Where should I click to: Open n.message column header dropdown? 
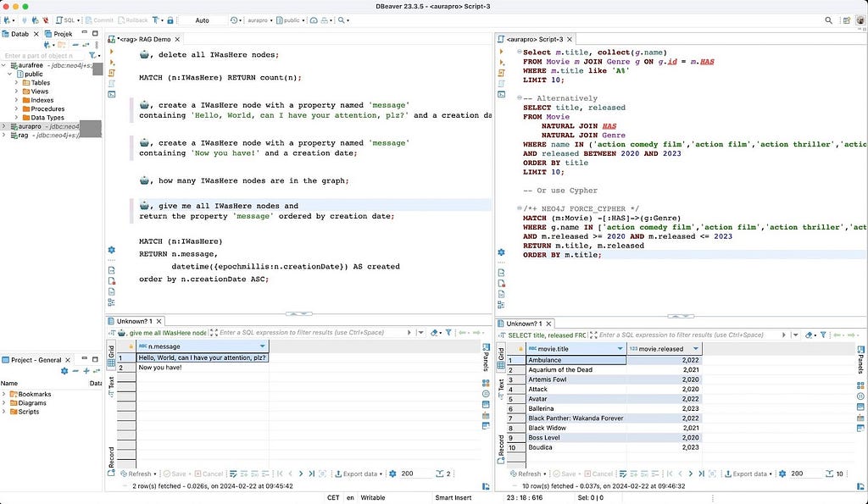(x=263, y=346)
